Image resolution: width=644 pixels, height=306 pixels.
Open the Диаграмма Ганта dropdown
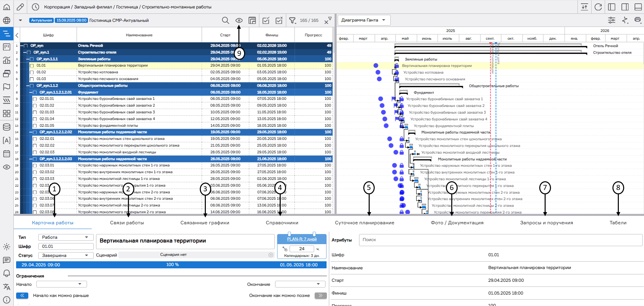[x=364, y=20]
